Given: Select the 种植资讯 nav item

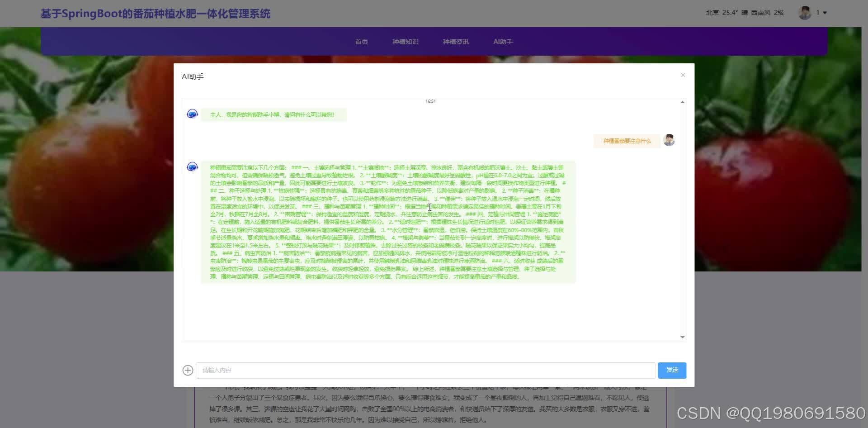Looking at the screenshot, I should click(x=455, y=41).
